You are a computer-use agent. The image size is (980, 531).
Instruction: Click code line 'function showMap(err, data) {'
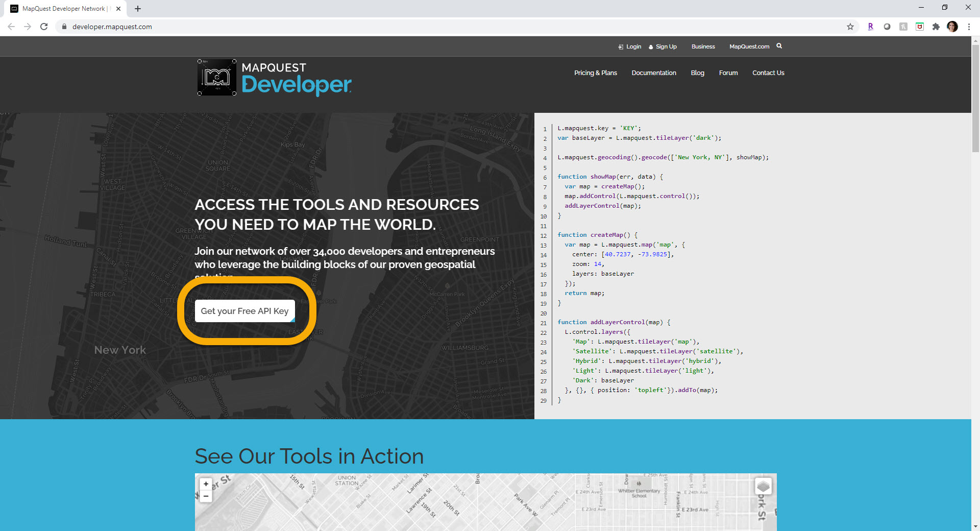[610, 177]
